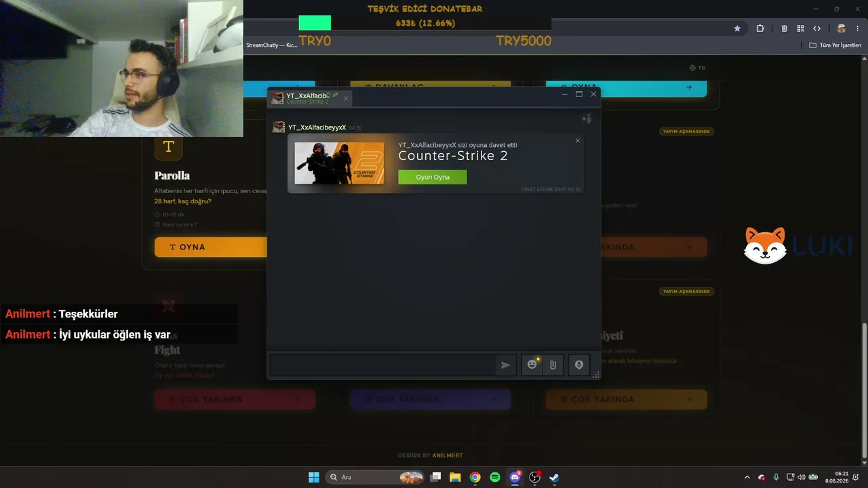
Task: Click the orange Parolla OYNA button
Action: pos(211,247)
